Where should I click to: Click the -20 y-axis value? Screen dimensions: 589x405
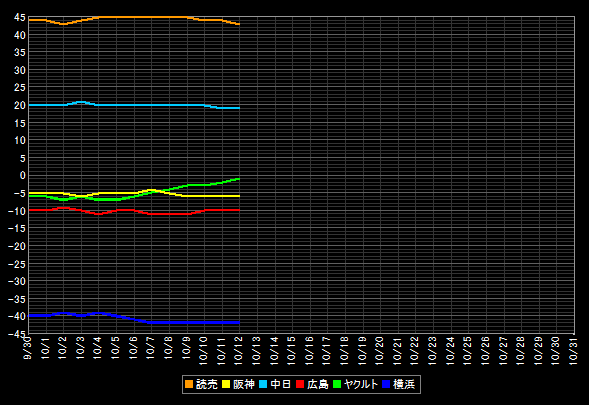click(x=17, y=246)
